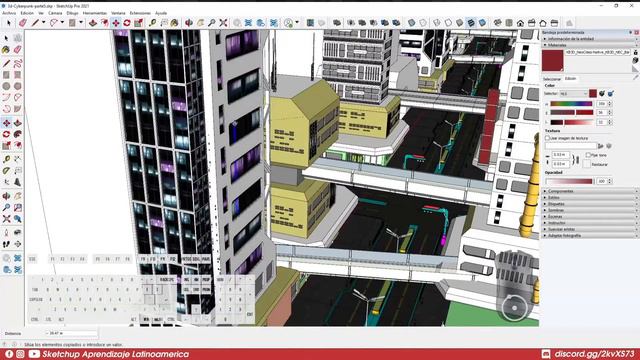Activate the Orbit tool in top toolbar
Image resolution: width=640 pixels, height=360 pixels.
click(189, 23)
